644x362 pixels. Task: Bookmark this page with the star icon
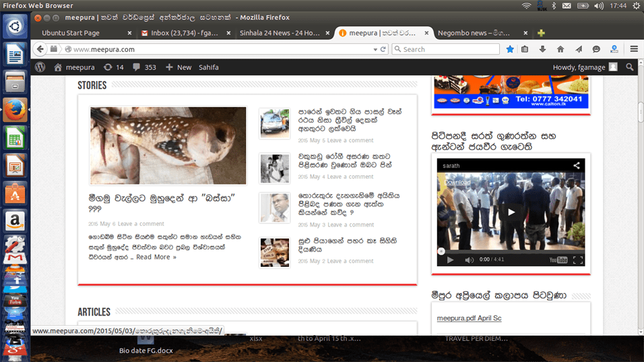510,49
